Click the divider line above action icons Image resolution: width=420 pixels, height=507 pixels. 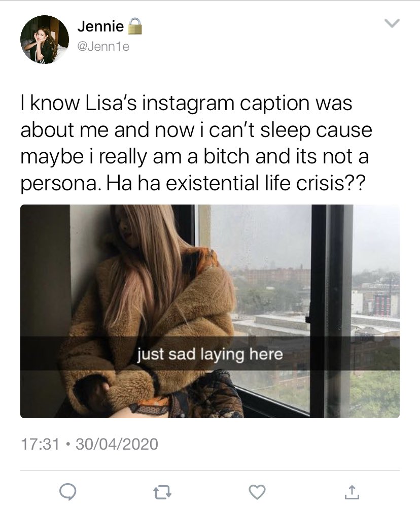[x=210, y=470]
